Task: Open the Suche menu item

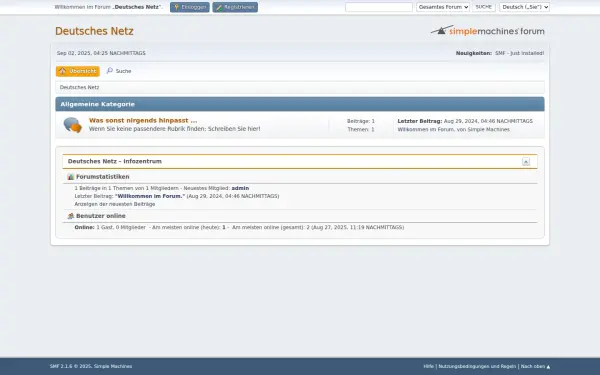Action: pos(119,71)
